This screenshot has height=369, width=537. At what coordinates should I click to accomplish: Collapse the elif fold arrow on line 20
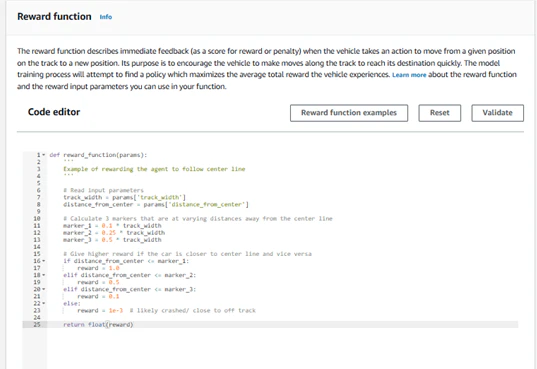click(43, 289)
